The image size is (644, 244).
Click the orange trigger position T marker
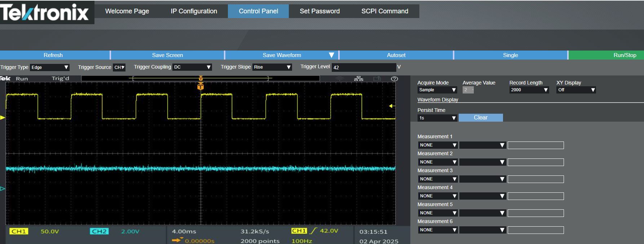point(201,87)
